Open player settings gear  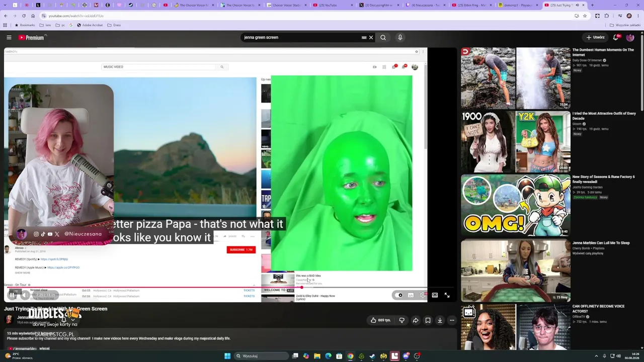tap(423, 295)
